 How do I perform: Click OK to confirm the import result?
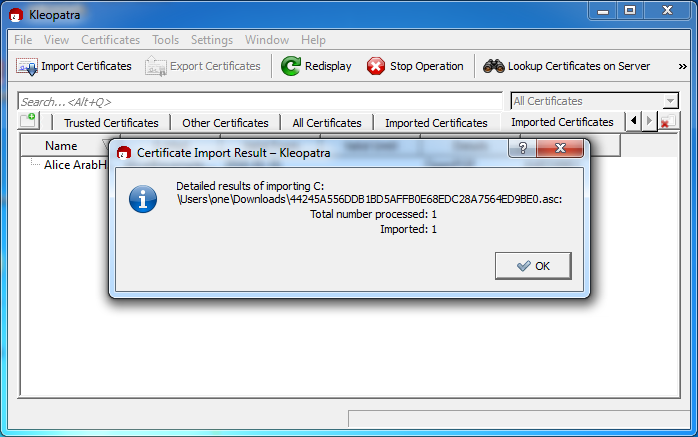pyautogui.click(x=533, y=266)
